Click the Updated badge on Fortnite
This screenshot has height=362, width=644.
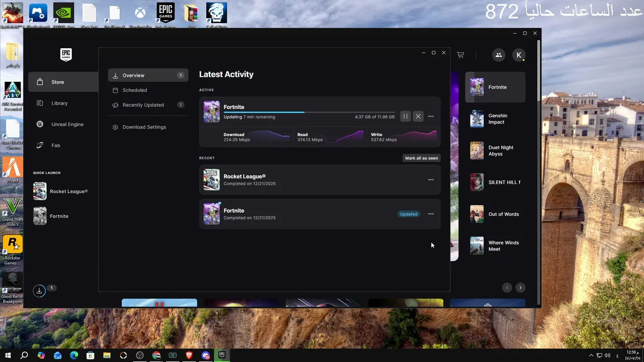pos(409,214)
